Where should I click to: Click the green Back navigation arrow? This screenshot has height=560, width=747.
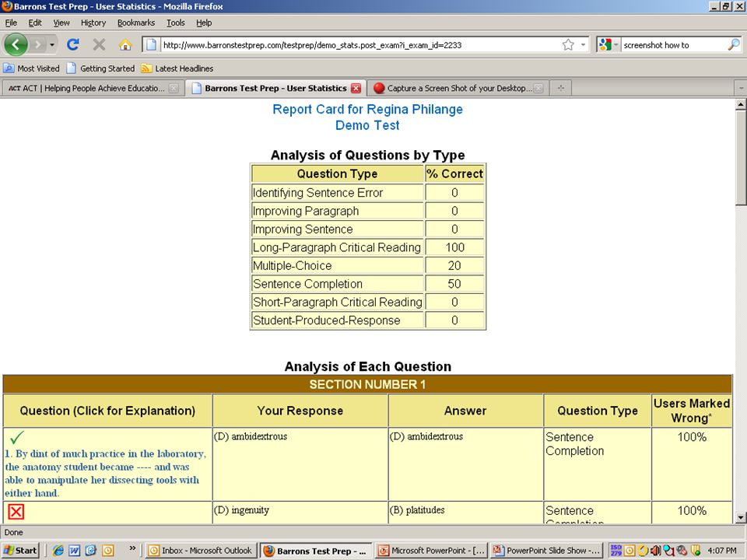pyautogui.click(x=16, y=45)
